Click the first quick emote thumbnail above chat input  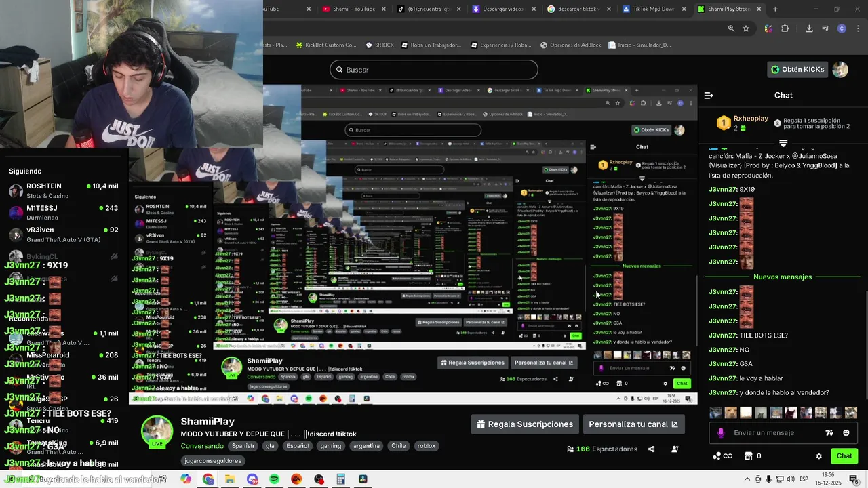pos(715,413)
